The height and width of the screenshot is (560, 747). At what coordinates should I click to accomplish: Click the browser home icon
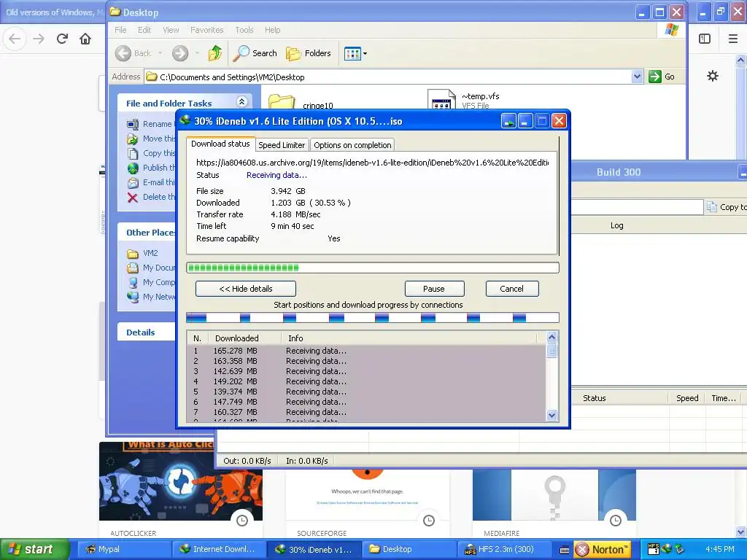tap(85, 39)
